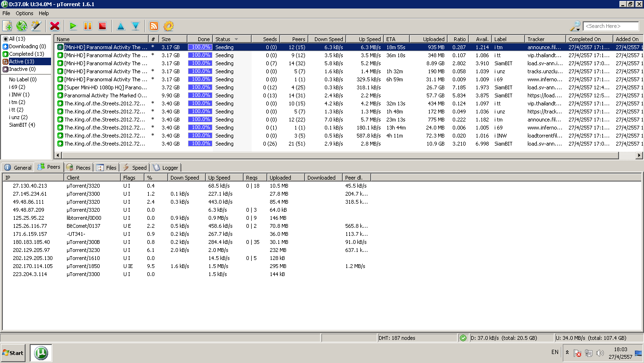The width and height of the screenshot is (644, 363).
Task: Click the Action Center flag tray icon
Action: coord(577,353)
